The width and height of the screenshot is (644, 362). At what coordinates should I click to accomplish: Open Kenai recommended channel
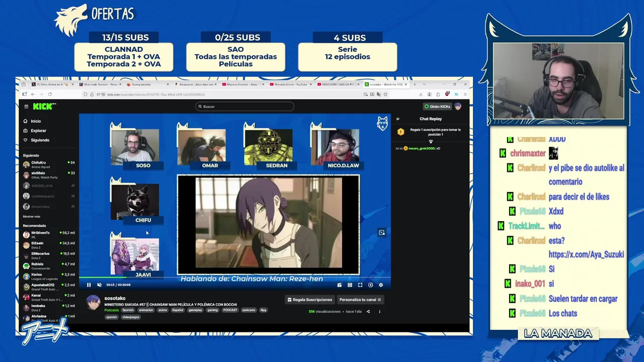(49, 297)
